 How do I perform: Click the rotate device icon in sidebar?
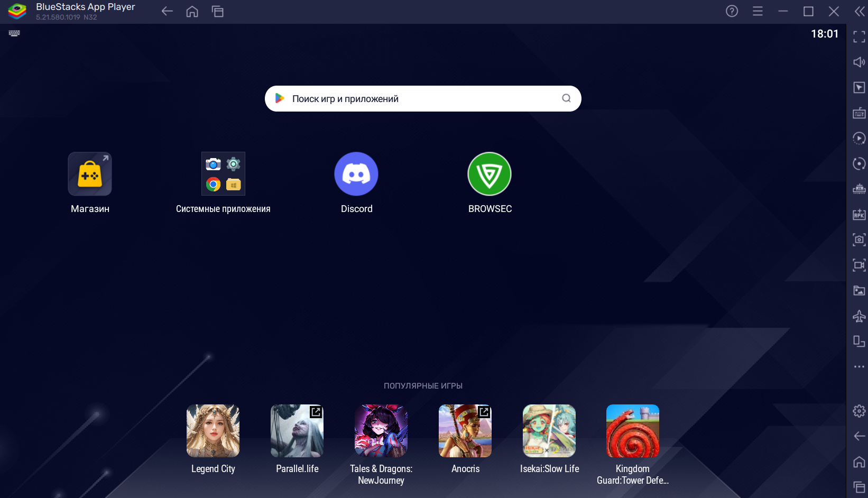[860, 341]
